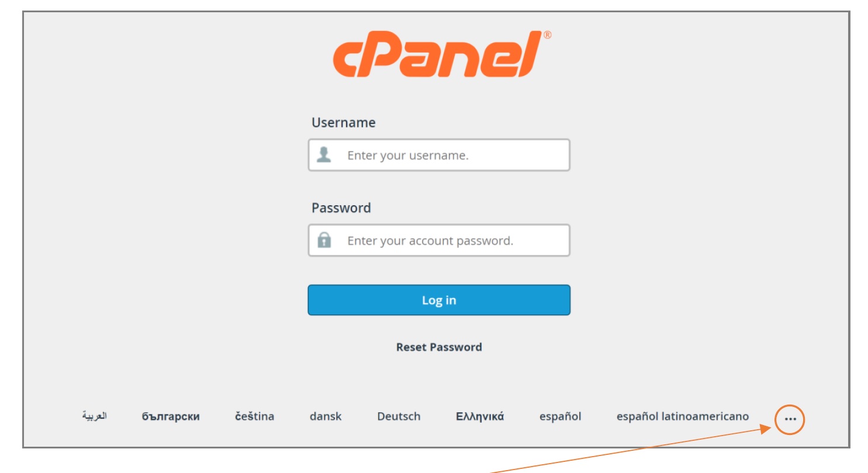Select čeština as login language
The height and width of the screenshot is (473, 868).
pos(254,416)
